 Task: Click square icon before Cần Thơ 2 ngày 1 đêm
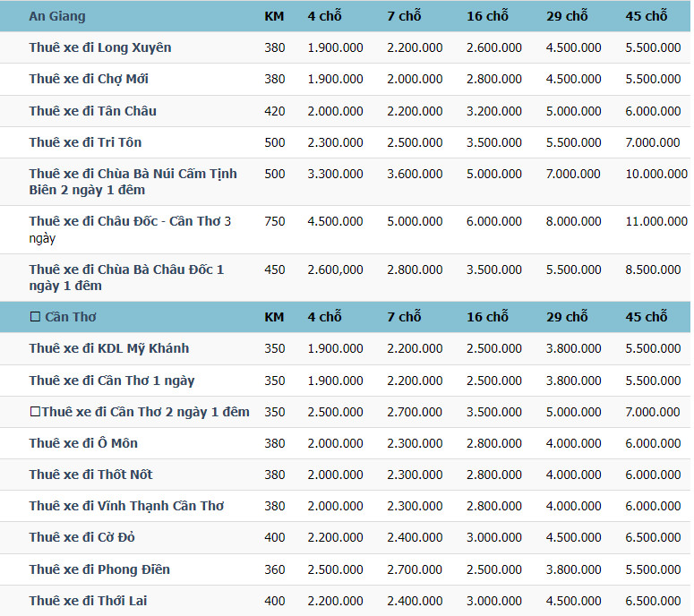(35, 412)
